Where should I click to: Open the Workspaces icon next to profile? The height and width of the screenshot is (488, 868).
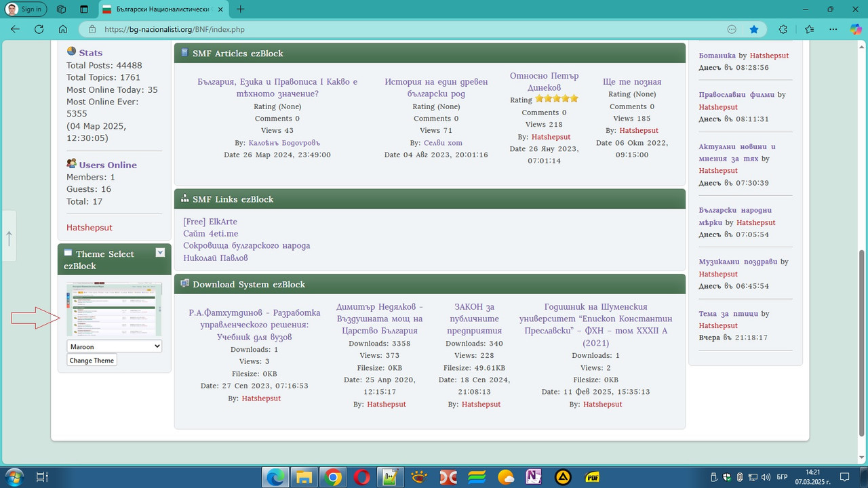(62, 9)
